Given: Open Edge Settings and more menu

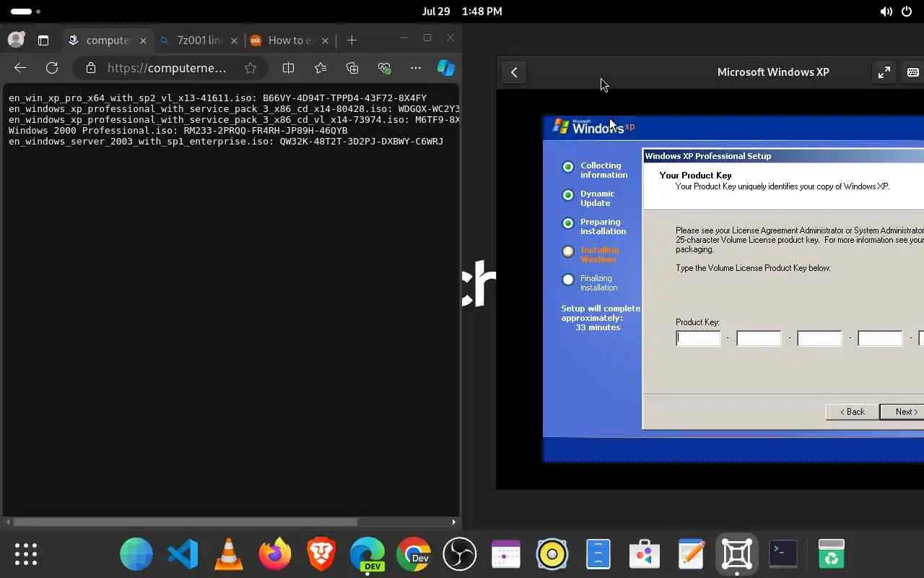Looking at the screenshot, I should click(x=415, y=68).
